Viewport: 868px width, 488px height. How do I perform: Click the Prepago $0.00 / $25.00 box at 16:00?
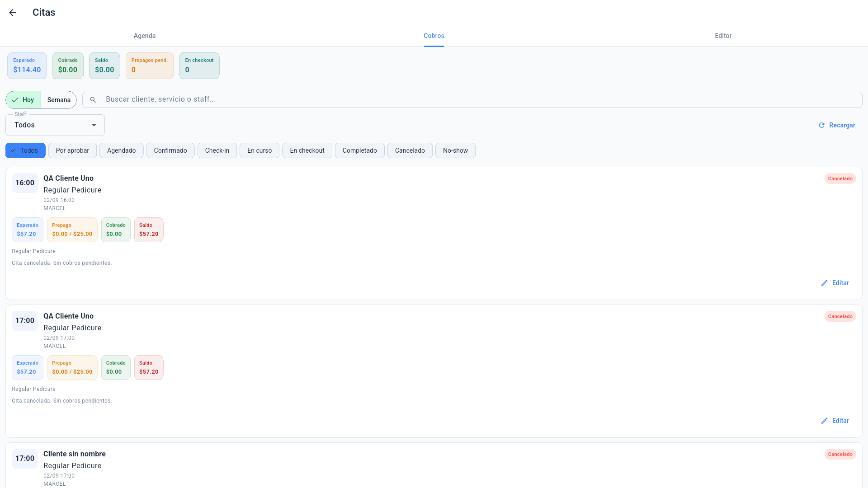tap(72, 230)
